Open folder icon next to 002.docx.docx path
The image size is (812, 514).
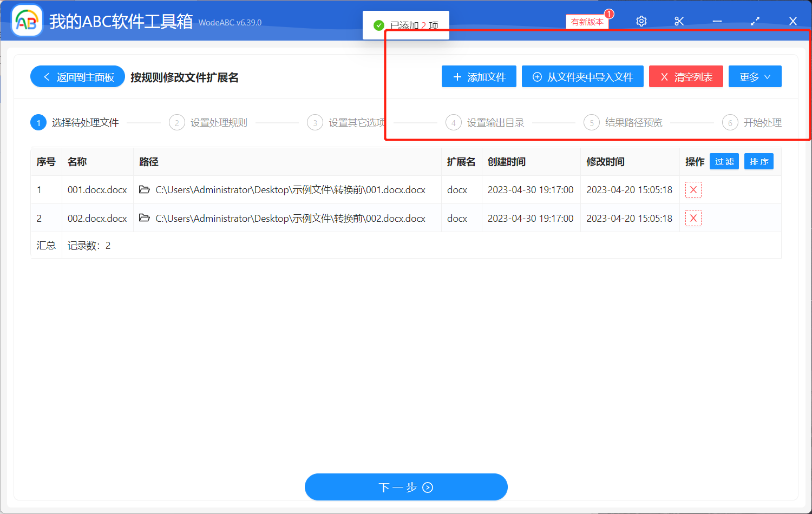[x=144, y=218]
